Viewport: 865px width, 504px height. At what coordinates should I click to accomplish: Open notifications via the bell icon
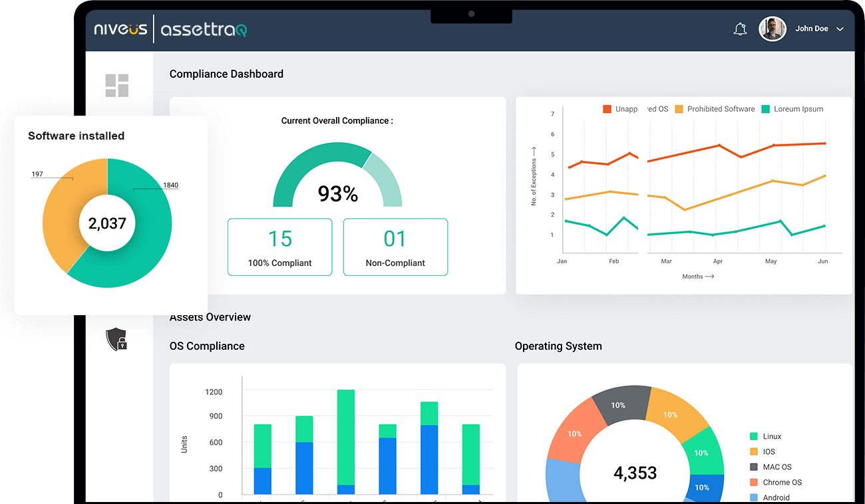[740, 29]
